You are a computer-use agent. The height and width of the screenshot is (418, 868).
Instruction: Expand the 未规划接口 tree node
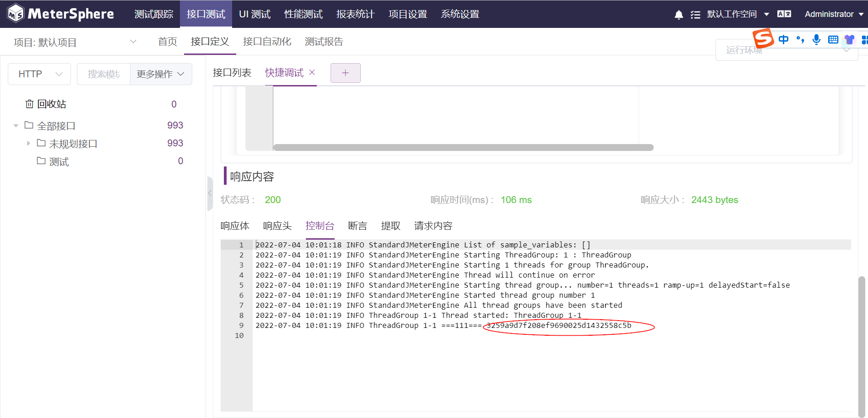click(28, 143)
